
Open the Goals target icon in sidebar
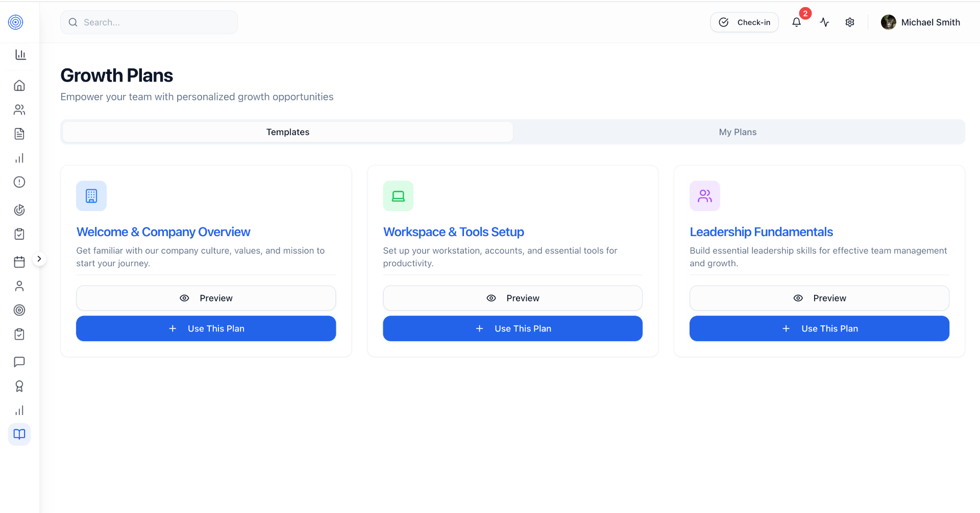(x=19, y=310)
